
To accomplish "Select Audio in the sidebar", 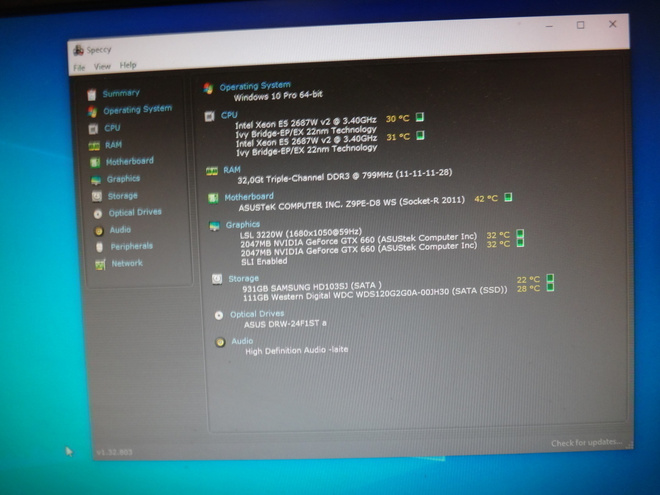I will tap(120, 230).
